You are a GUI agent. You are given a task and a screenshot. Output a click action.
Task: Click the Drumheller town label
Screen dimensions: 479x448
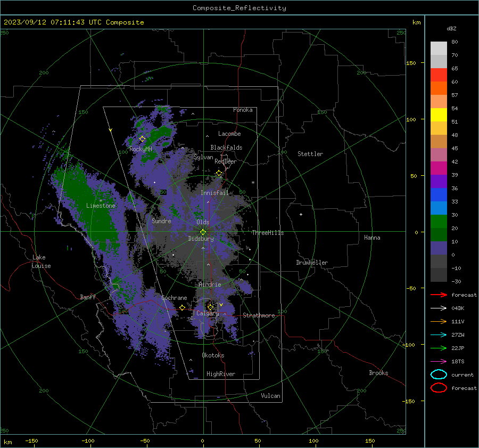click(x=312, y=263)
